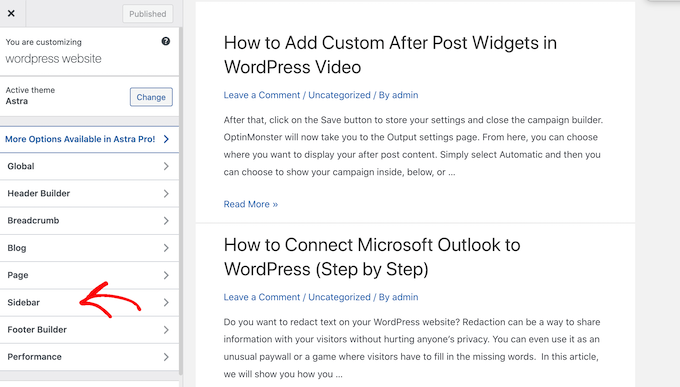Image resolution: width=680 pixels, height=387 pixels.
Task: Open the Custom After Post Widgets post title
Action: tap(390, 55)
